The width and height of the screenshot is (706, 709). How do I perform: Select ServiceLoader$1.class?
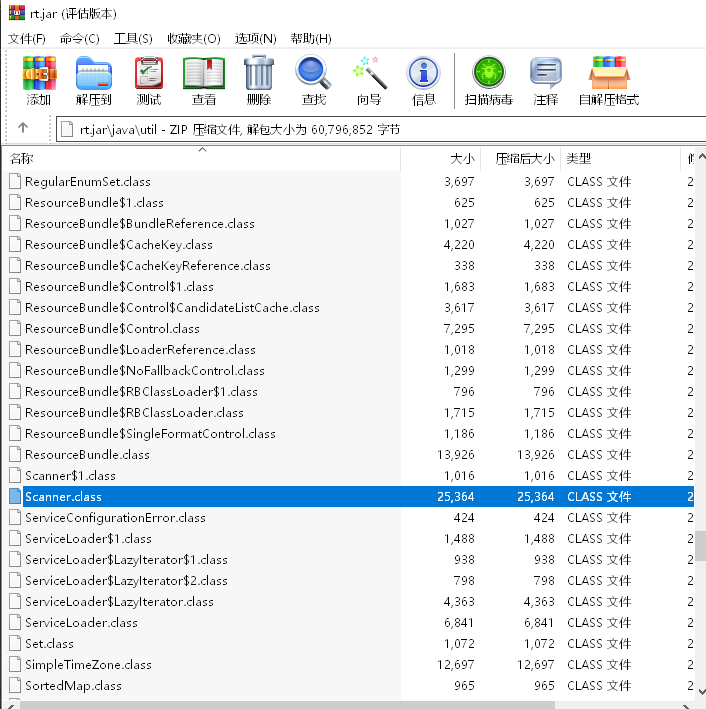[88, 539]
